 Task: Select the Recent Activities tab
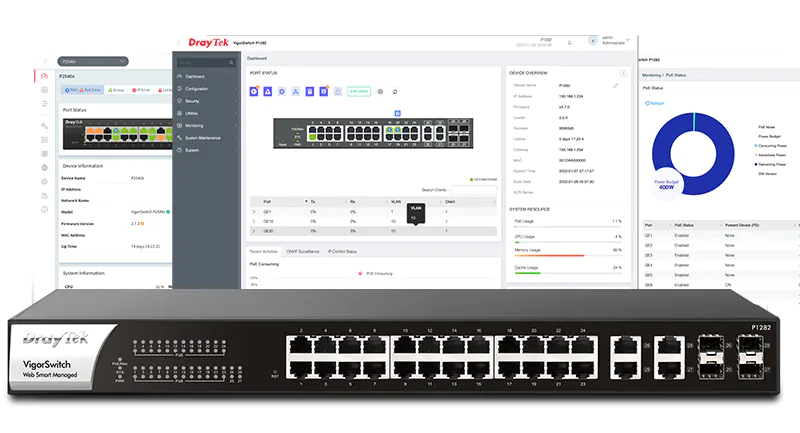point(263,251)
